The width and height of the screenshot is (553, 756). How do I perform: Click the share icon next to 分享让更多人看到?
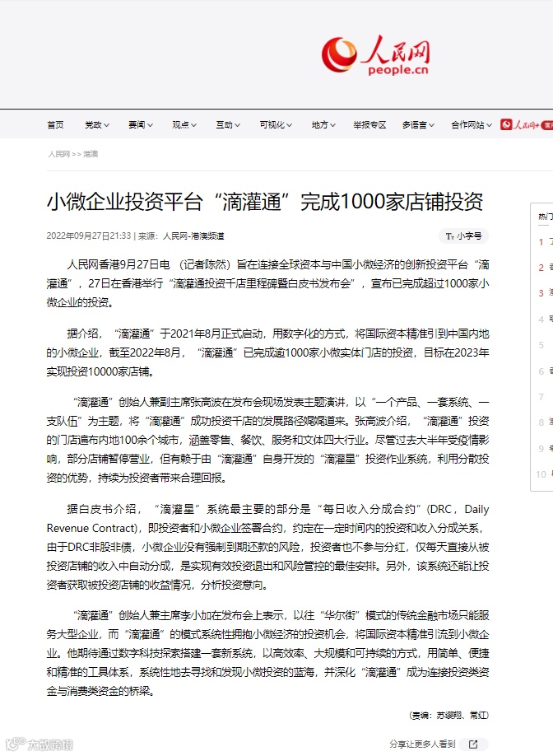473,744
